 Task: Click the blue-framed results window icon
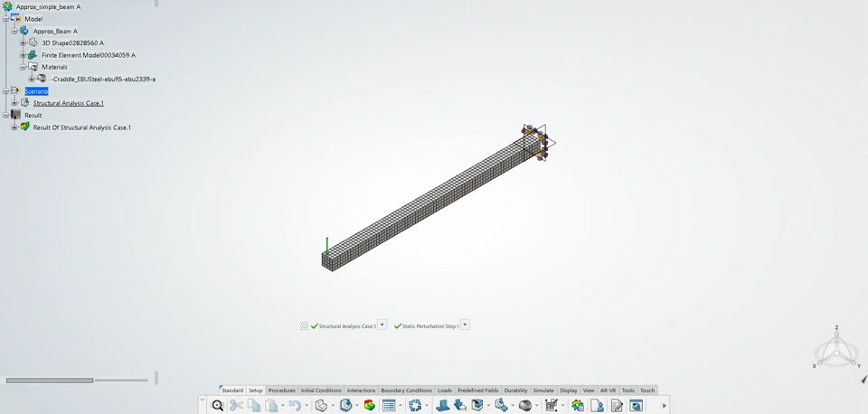[x=636, y=406]
